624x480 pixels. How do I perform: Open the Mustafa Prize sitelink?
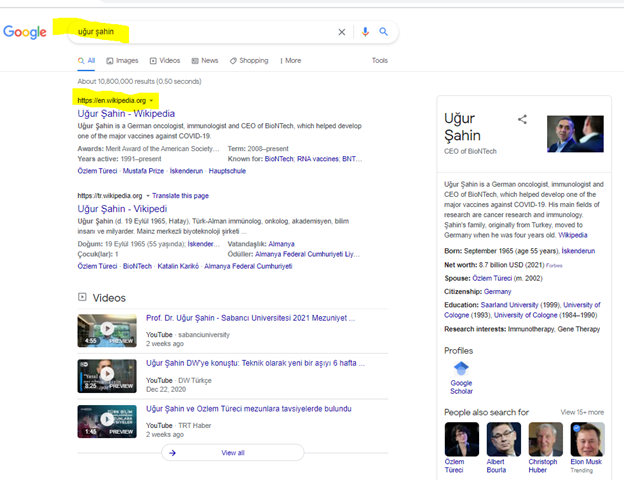pyautogui.click(x=143, y=171)
